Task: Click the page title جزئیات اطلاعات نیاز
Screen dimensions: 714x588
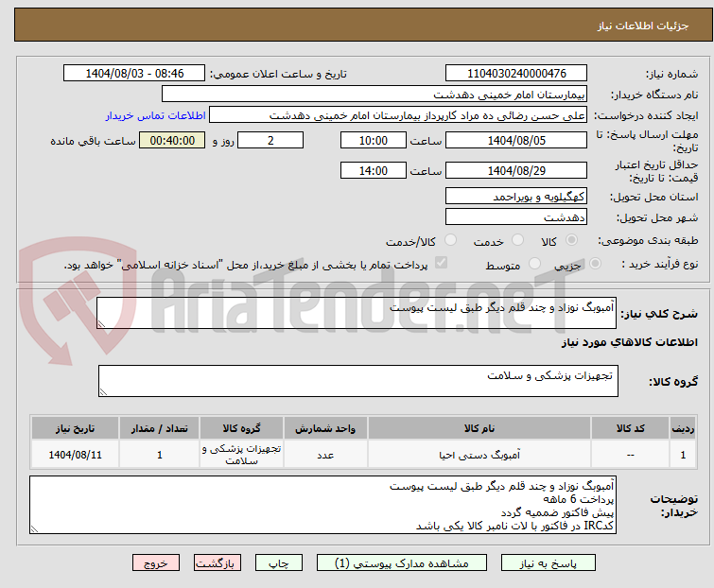Action: [x=642, y=26]
